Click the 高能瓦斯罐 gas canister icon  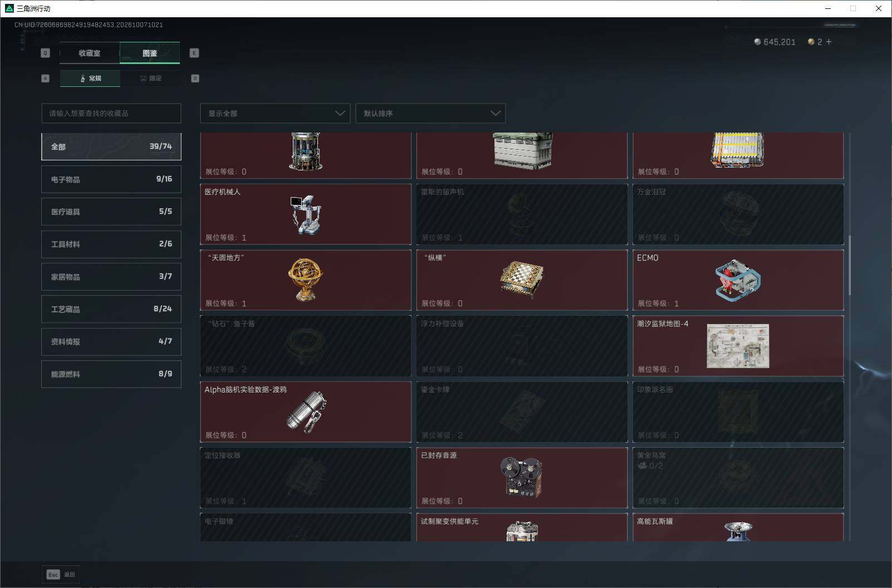point(738,531)
